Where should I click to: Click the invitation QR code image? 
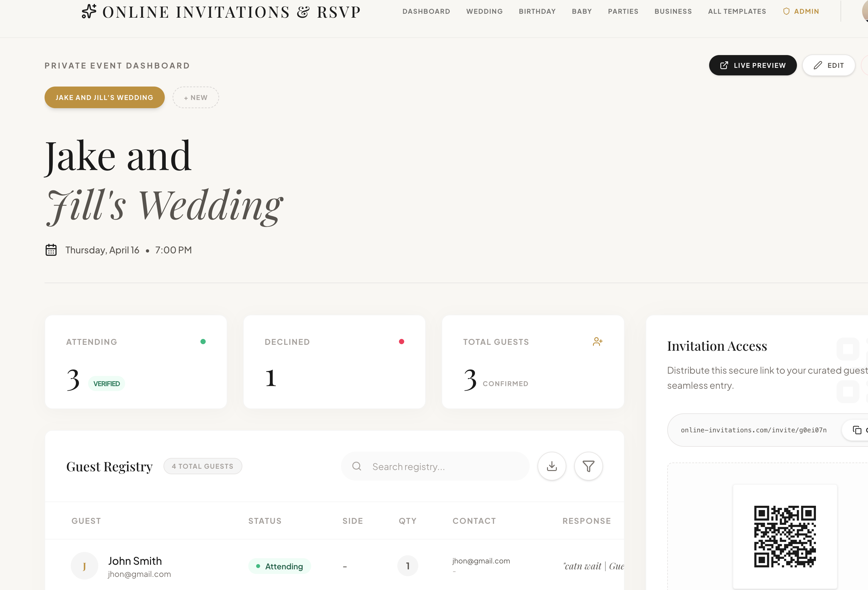785,537
